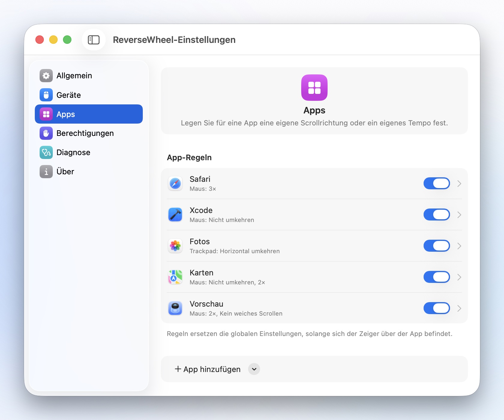Click the Fotos flower icon
Screen dimensions: 504x420
tap(175, 246)
